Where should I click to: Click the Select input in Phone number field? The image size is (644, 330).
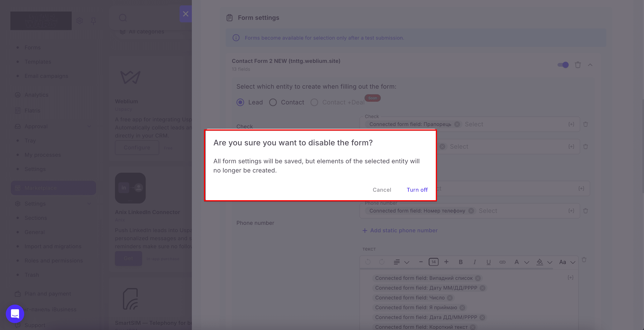pos(488,211)
